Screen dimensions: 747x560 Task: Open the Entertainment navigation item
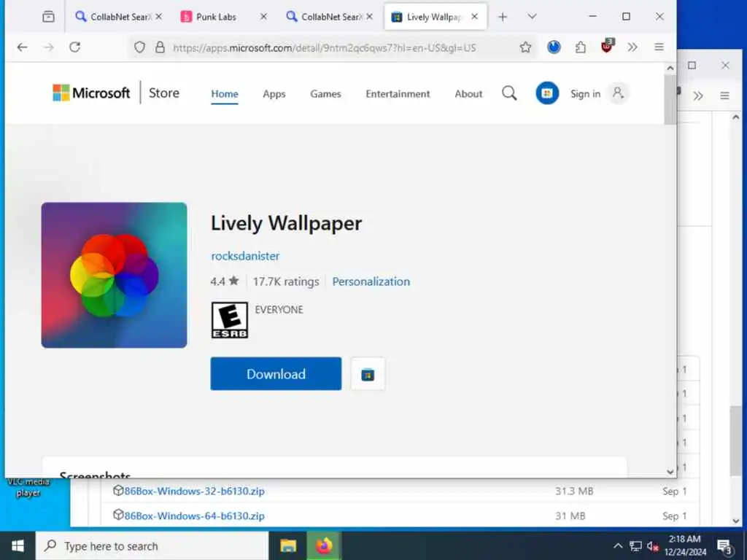click(398, 94)
